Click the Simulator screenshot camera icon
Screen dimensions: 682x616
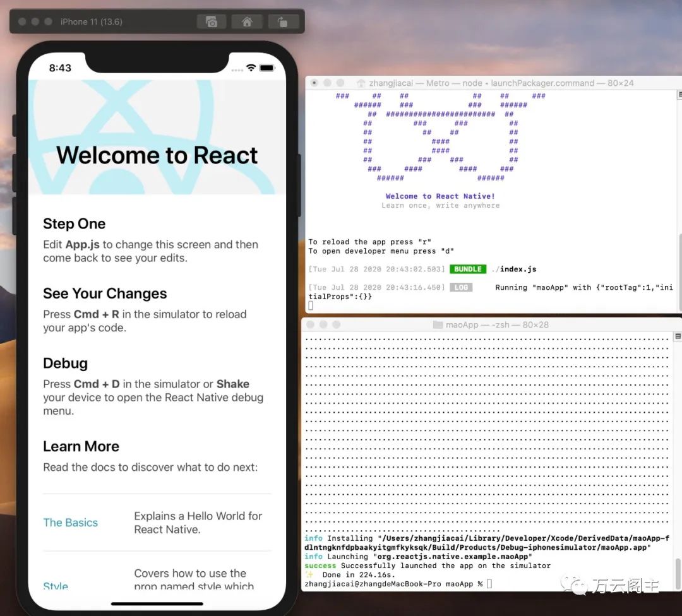(x=212, y=21)
